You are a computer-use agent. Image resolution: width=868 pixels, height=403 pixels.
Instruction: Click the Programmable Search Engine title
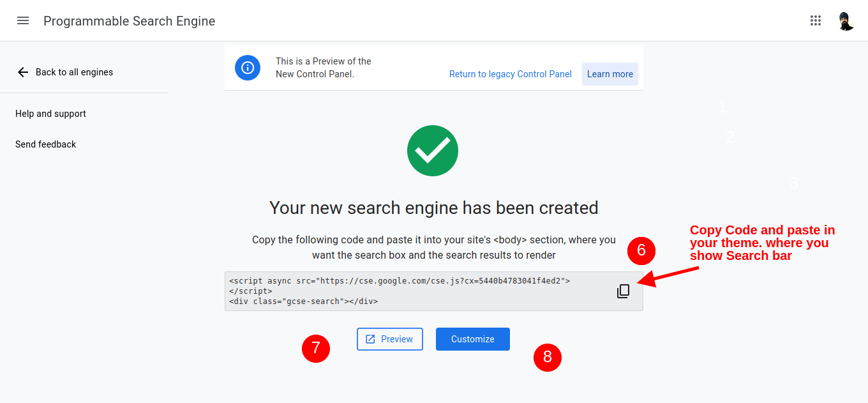coord(129,20)
